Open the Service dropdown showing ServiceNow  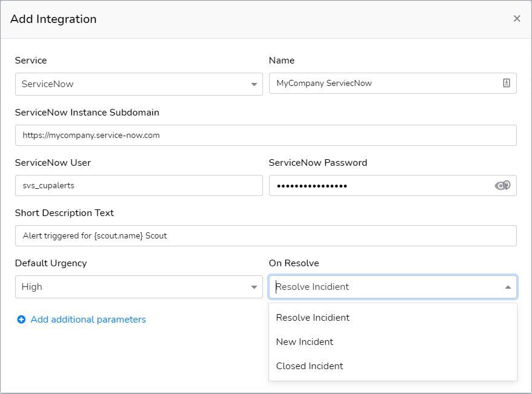point(139,84)
